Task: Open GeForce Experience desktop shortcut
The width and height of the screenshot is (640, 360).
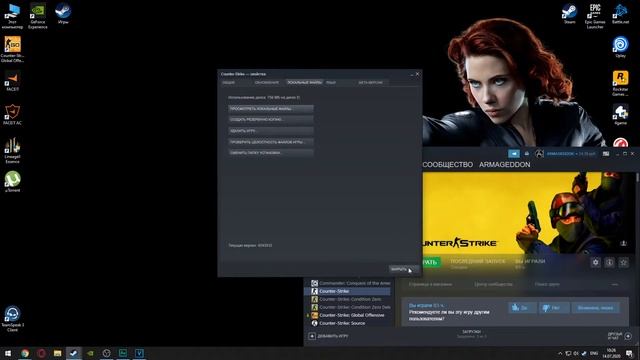Action: [38, 16]
